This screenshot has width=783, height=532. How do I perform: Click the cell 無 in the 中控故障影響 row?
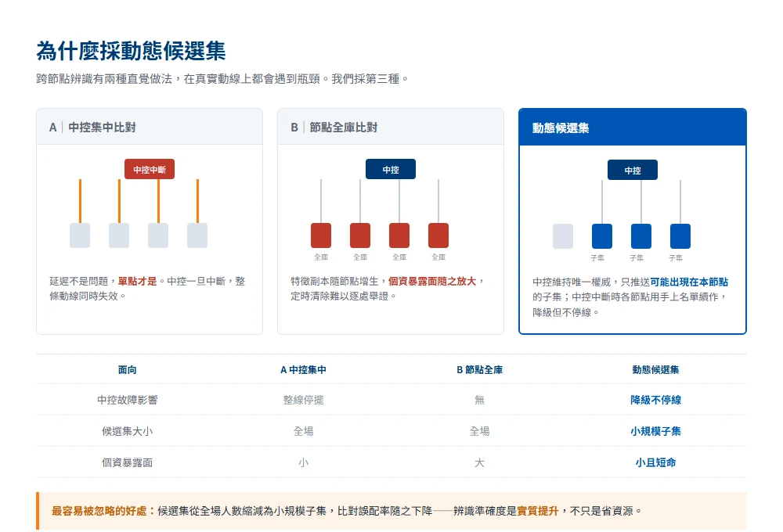tap(479, 400)
